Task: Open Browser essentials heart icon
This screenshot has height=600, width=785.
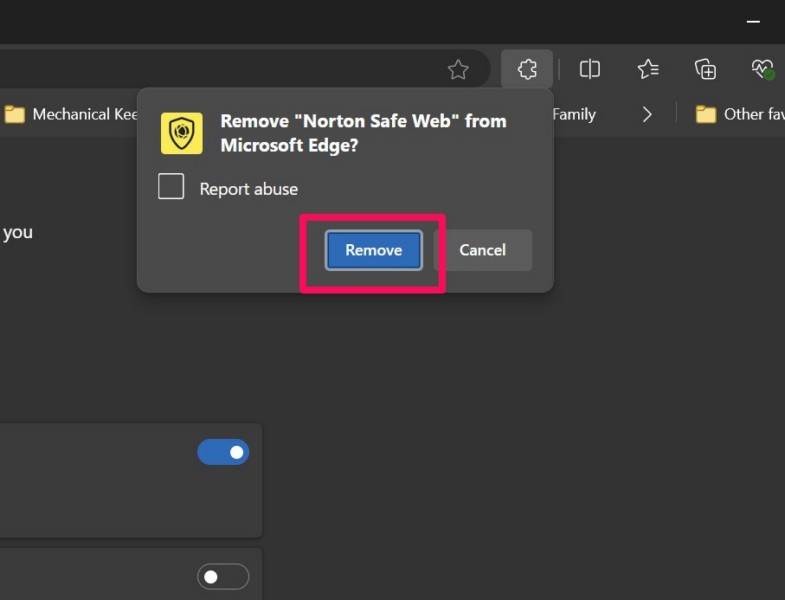Action: point(762,69)
